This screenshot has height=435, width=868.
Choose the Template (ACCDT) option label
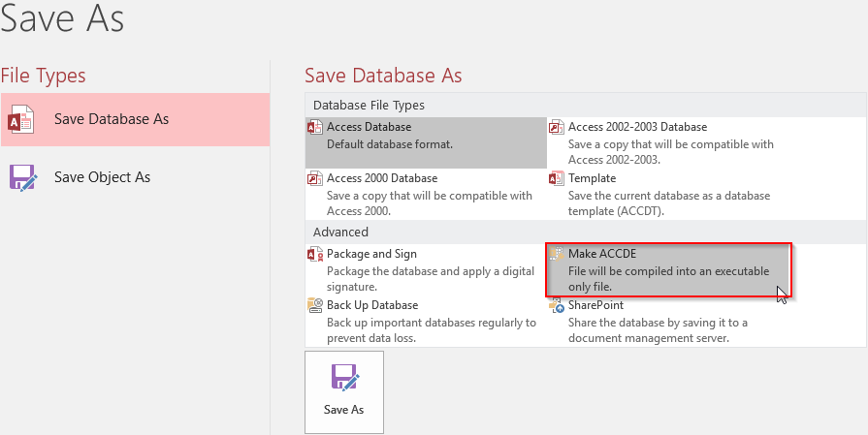click(592, 178)
